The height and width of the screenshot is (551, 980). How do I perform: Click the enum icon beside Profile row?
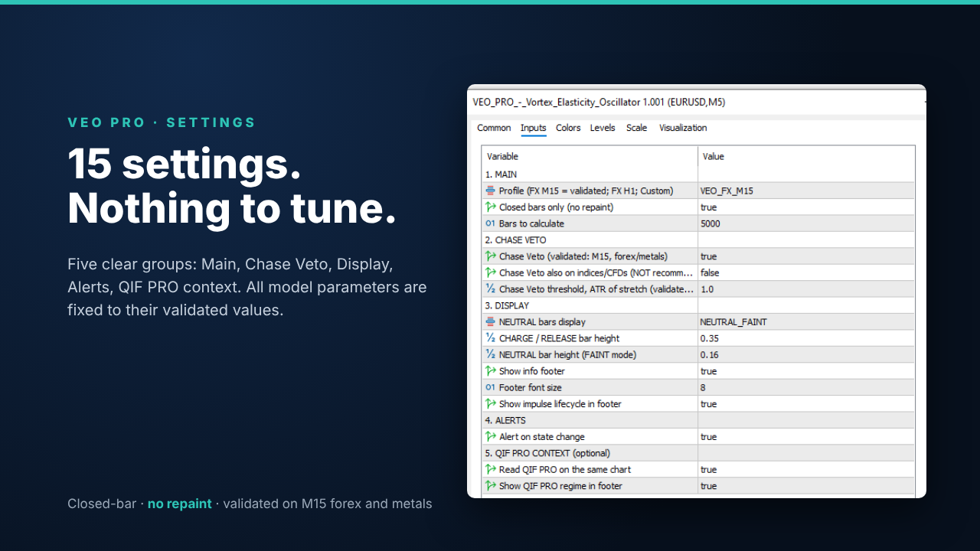click(491, 191)
